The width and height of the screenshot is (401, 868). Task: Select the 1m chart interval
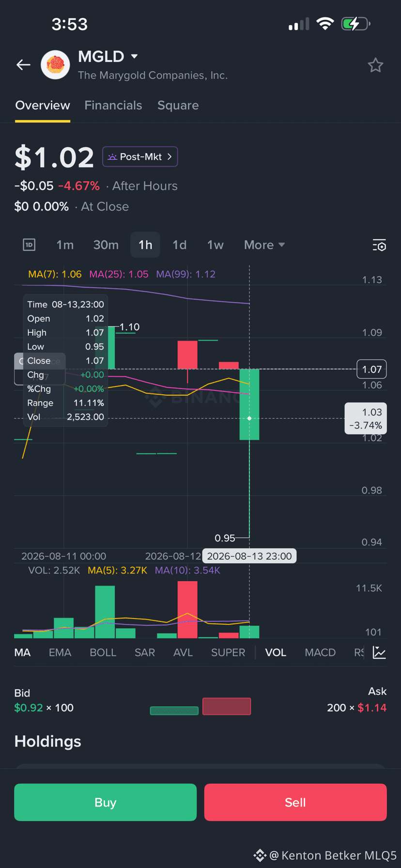click(65, 245)
